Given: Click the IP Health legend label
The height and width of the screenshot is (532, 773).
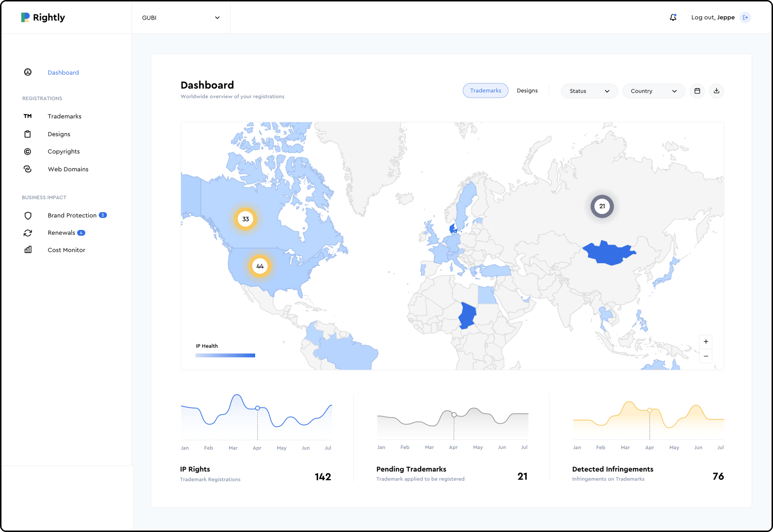Looking at the screenshot, I should tap(207, 346).
